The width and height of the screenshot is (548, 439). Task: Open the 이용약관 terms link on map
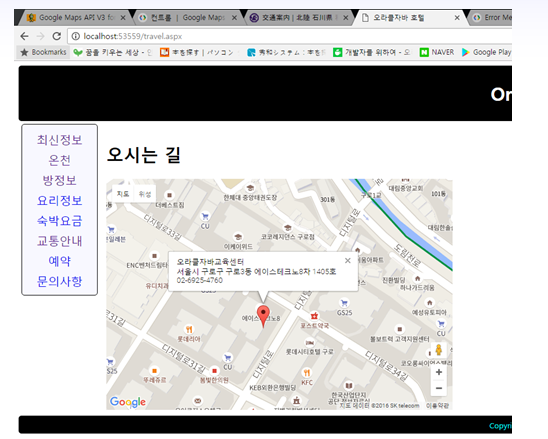(437, 405)
